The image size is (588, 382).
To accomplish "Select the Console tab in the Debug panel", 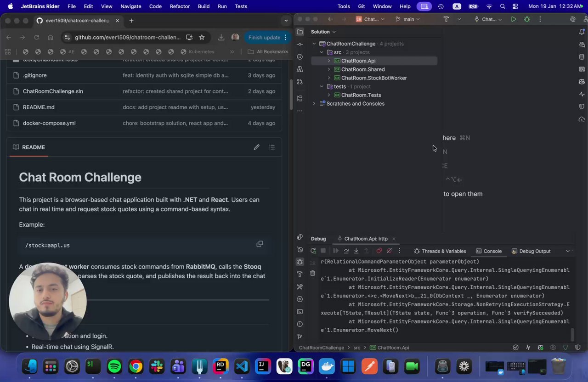I will click(489, 251).
